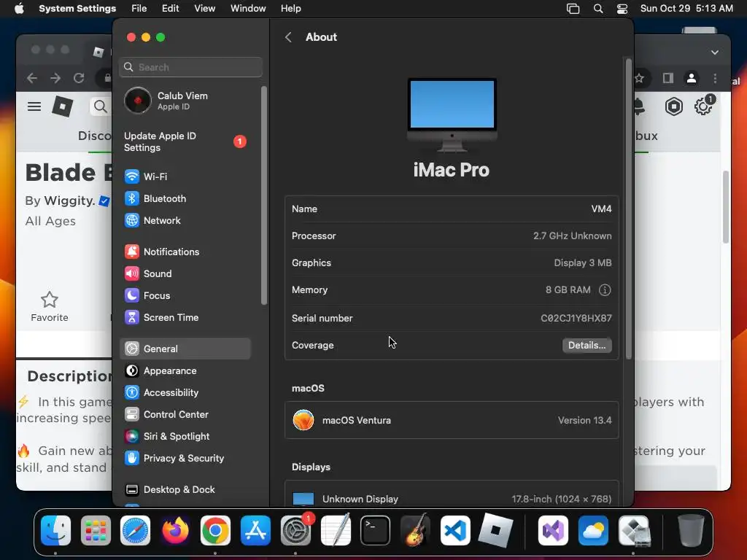Open Terminal from the Dock

376,530
